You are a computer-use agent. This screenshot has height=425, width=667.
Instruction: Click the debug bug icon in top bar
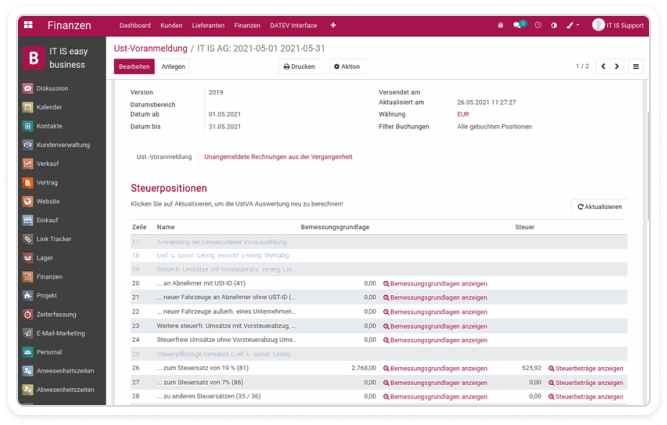(501, 24)
